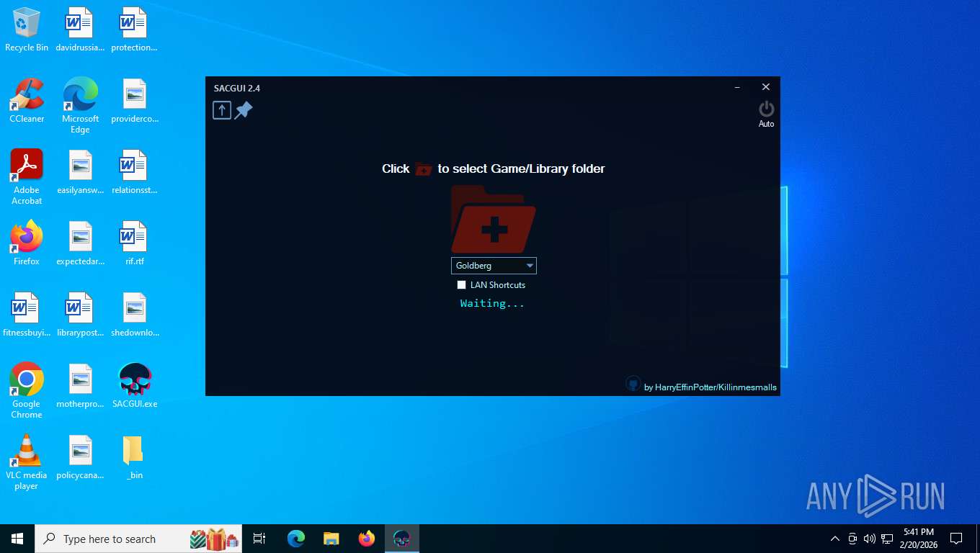This screenshot has height=553, width=980.
Task: Open File Explorer from the taskbar
Action: pos(331,539)
